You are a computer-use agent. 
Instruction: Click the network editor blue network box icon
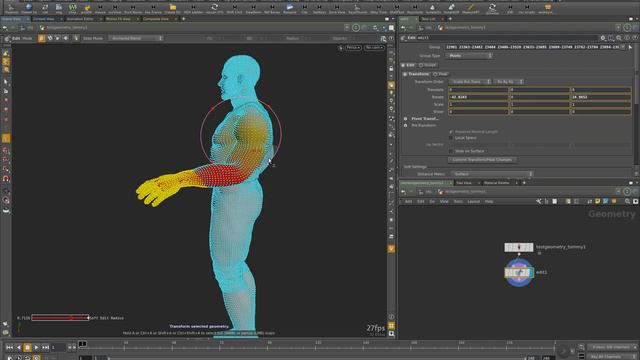606,201
